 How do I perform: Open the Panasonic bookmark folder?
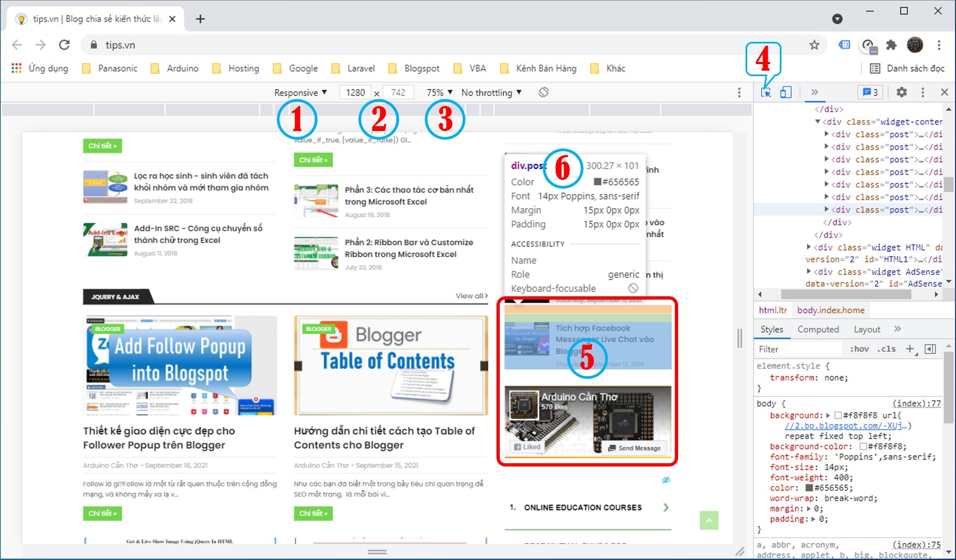[x=109, y=69]
